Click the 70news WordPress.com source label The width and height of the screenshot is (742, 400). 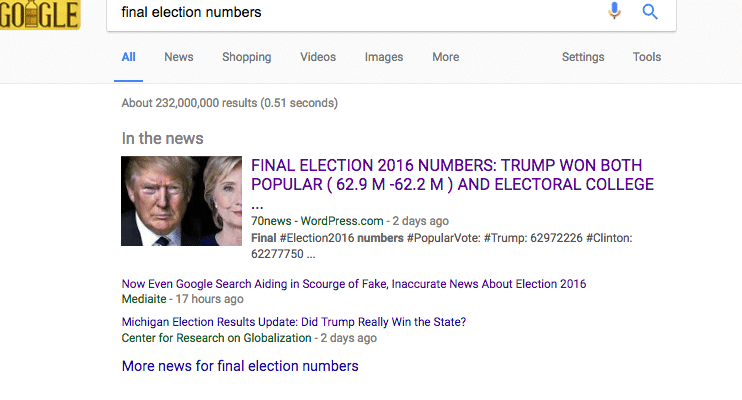[x=317, y=221]
